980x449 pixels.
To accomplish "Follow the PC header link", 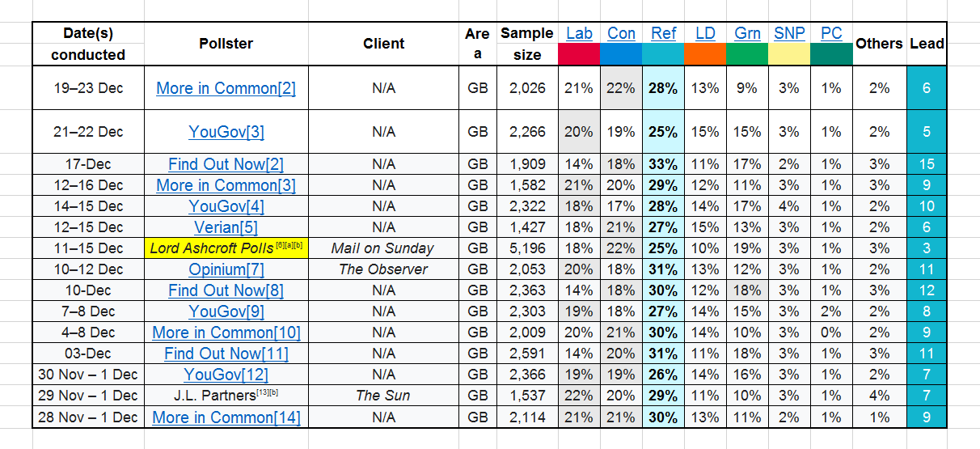I will 831,33.
